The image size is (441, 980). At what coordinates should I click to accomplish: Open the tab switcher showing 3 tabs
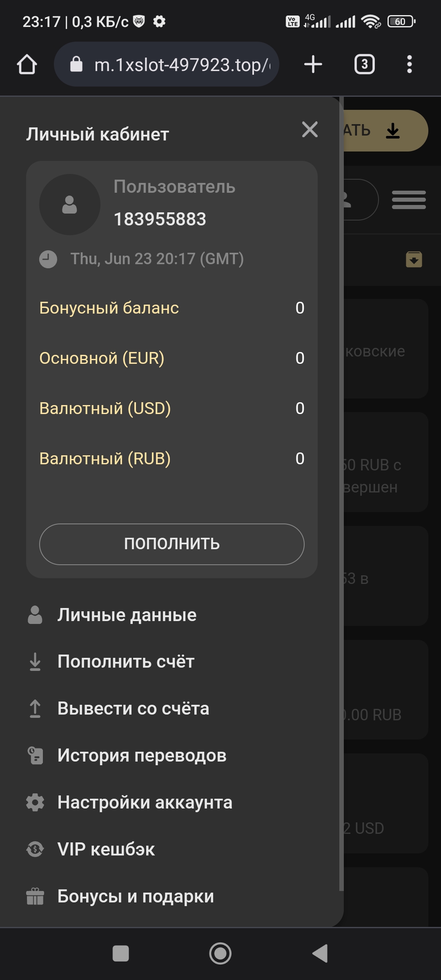364,65
